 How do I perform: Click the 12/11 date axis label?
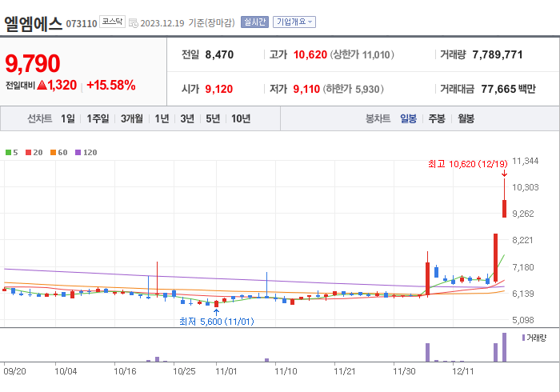[463, 371]
